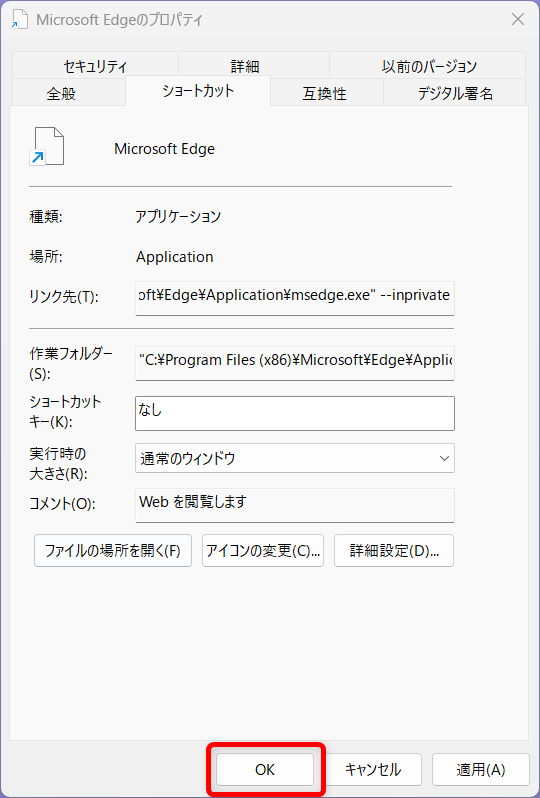Click the 種類 label
540x798 pixels.
[46, 217]
